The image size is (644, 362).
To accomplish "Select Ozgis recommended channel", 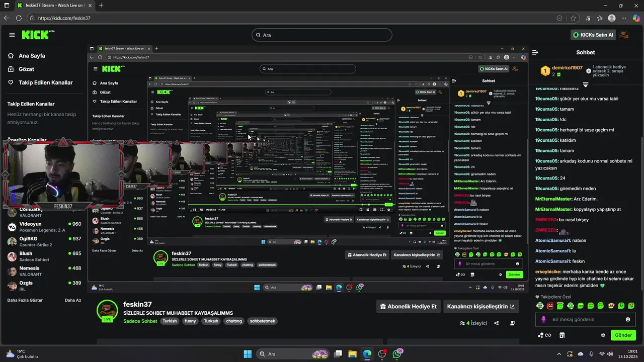I will point(44,286).
